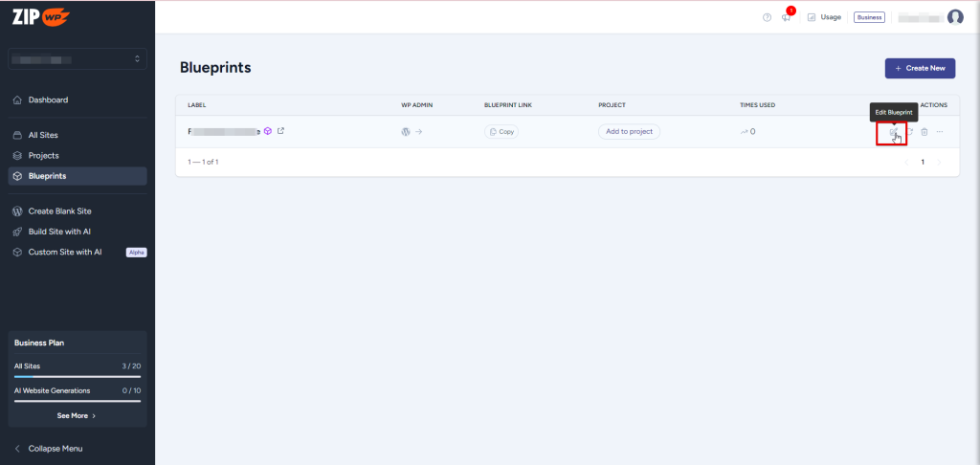Screen dimensions: 980x465
Task: Open WP Admin via the WordPress icon
Action: 406,132
